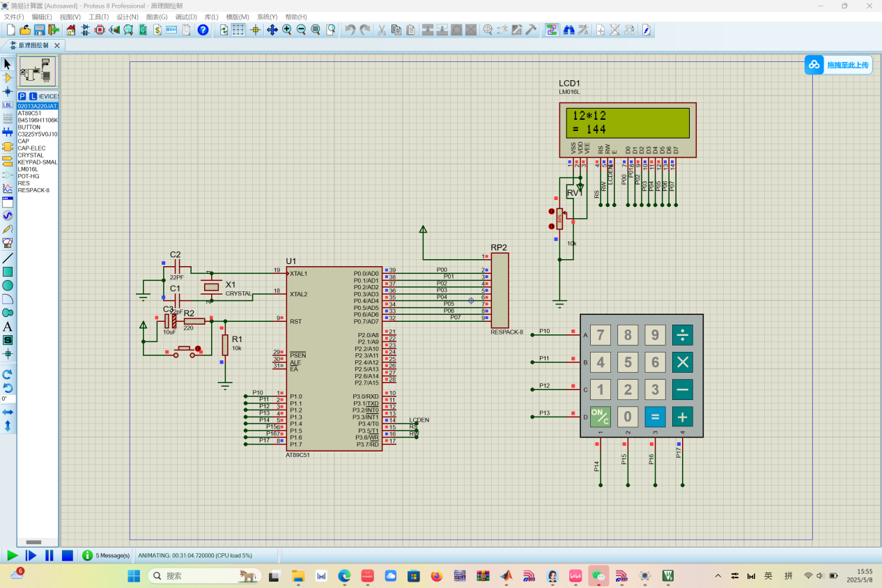The image size is (882, 588).
Task: Select the component mode tool
Action: [8, 77]
